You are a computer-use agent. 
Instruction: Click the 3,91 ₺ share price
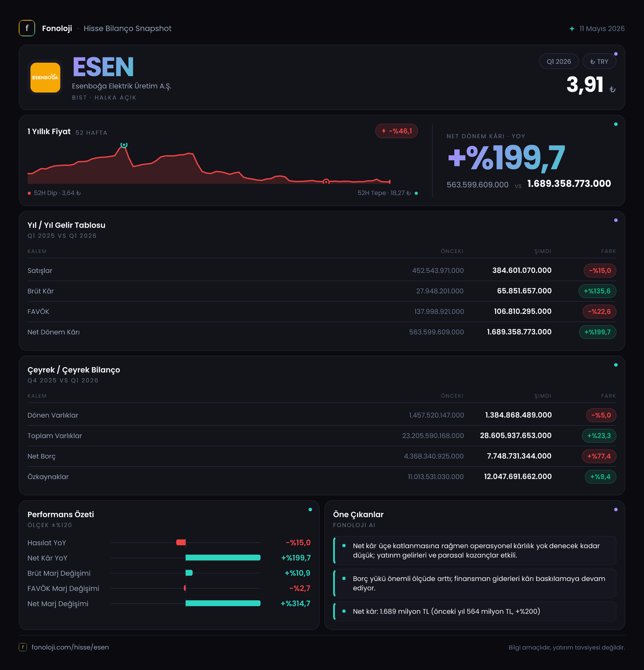[x=591, y=85]
